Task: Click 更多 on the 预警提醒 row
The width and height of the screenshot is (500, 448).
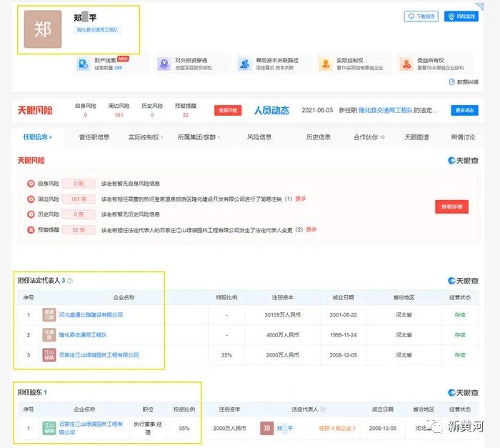Action: point(311,229)
